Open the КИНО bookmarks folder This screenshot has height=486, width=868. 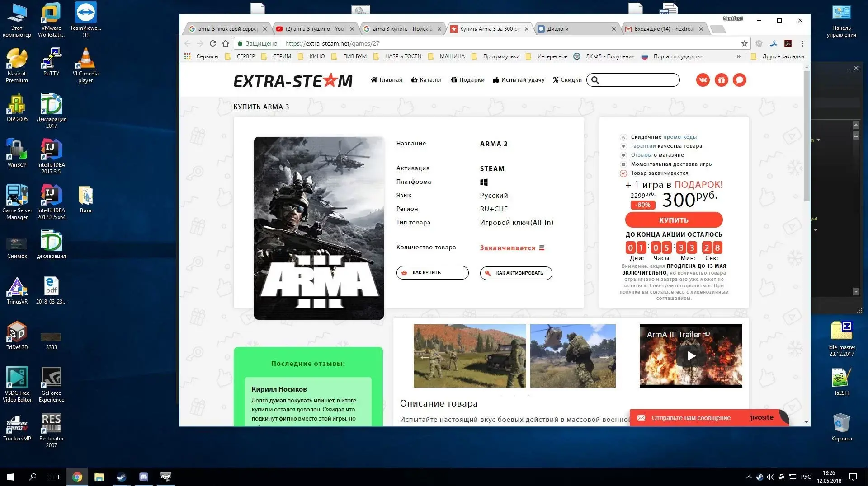point(311,56)
